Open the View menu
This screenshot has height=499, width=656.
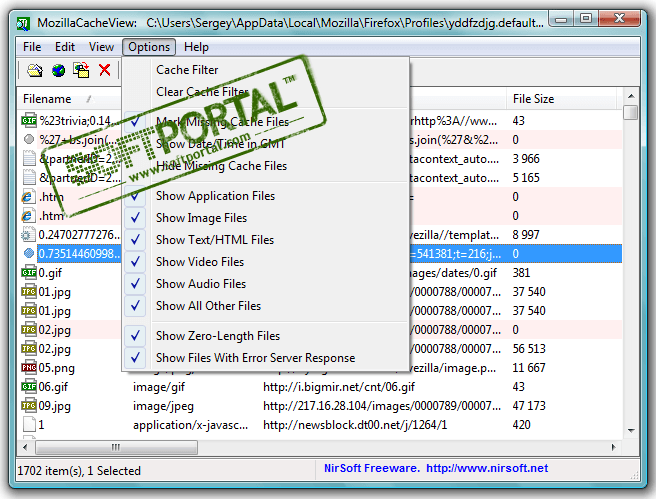[x=101, y=47]
